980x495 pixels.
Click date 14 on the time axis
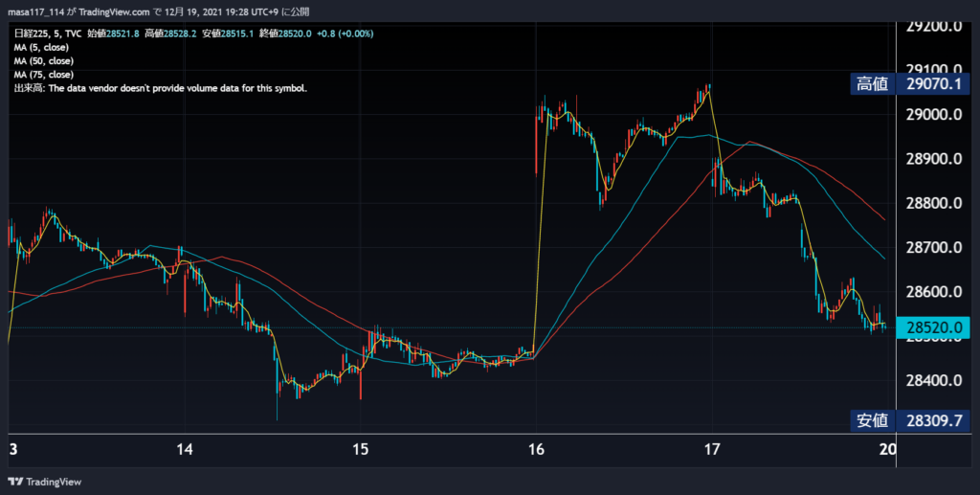point(185,449)
